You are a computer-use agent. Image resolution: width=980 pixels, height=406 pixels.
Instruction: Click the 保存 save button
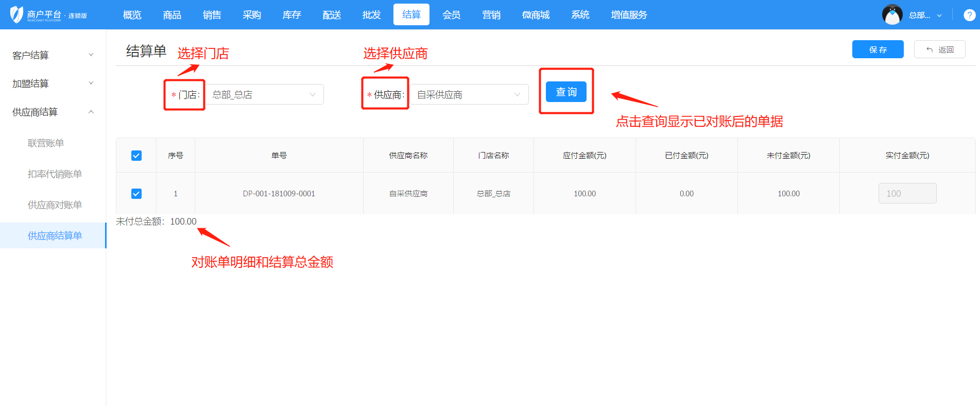point(878,49)
